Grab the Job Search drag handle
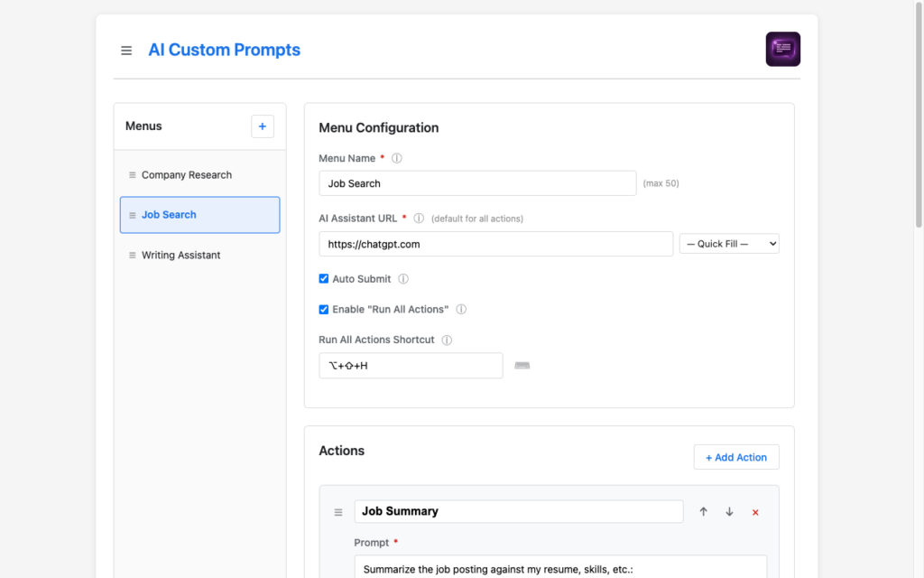The image size is (924, 578). [x=132, y=215]
